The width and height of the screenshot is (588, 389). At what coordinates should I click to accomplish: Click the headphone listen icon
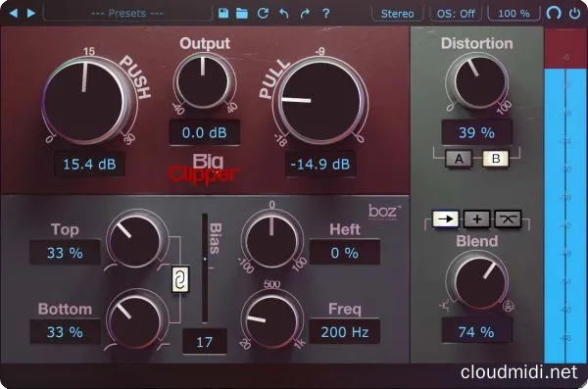[x=554, y=14]
